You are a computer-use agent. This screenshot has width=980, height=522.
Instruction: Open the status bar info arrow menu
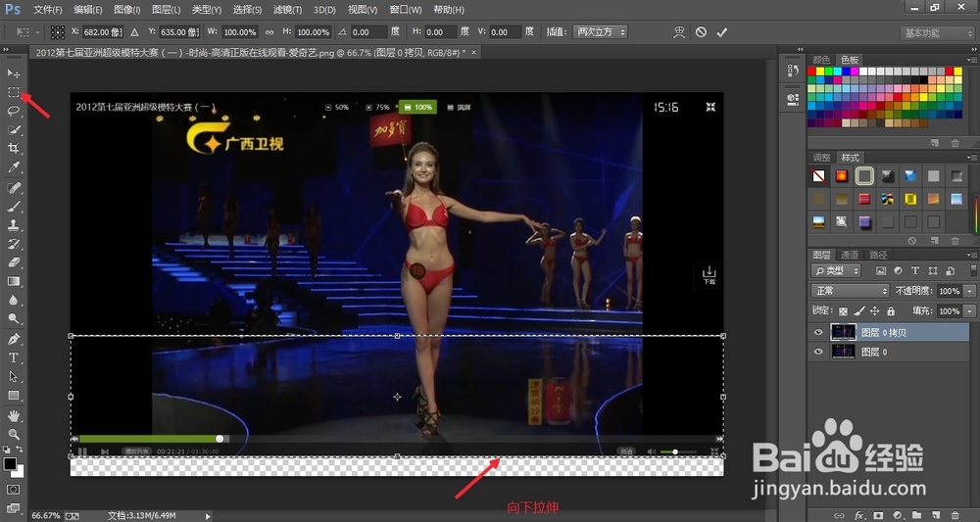pos(208,516)
